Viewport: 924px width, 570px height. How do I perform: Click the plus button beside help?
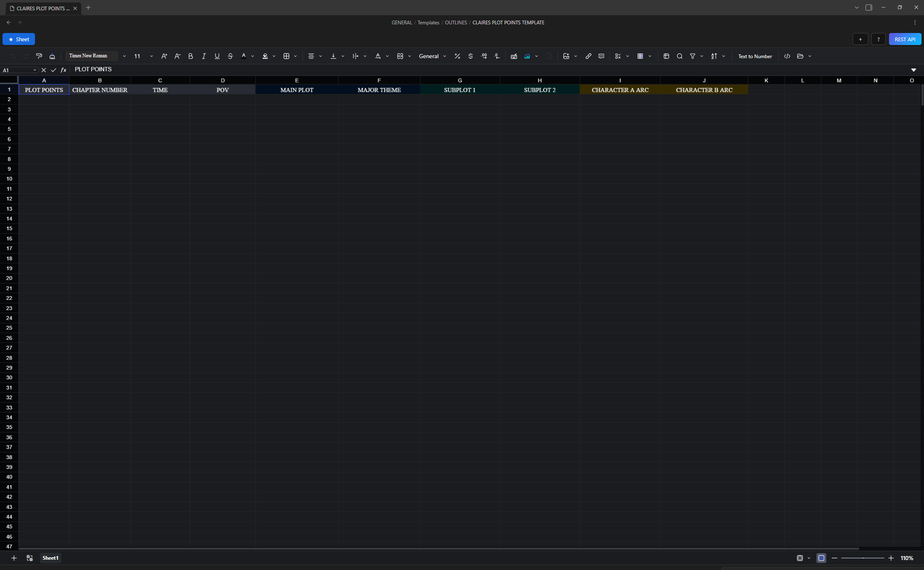[x=861, y=39]
